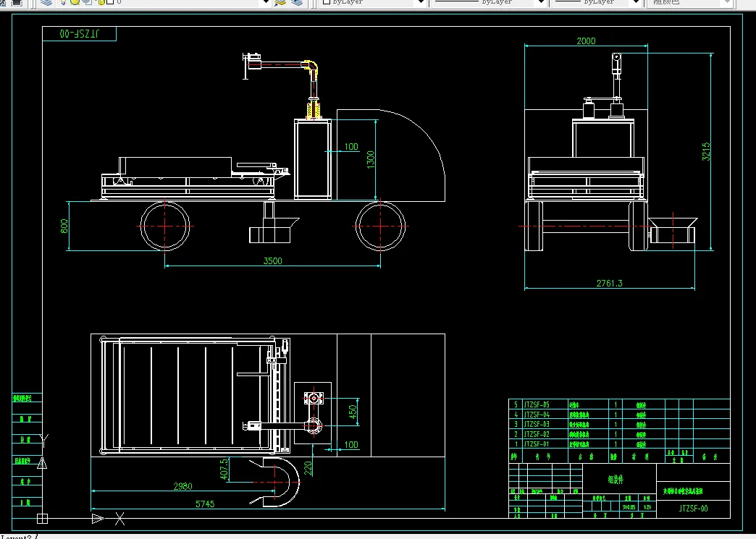This screenshot has height=539, width=756.
Task: Click the JTZSF-05 parts list entry
Action: [537, 404]
